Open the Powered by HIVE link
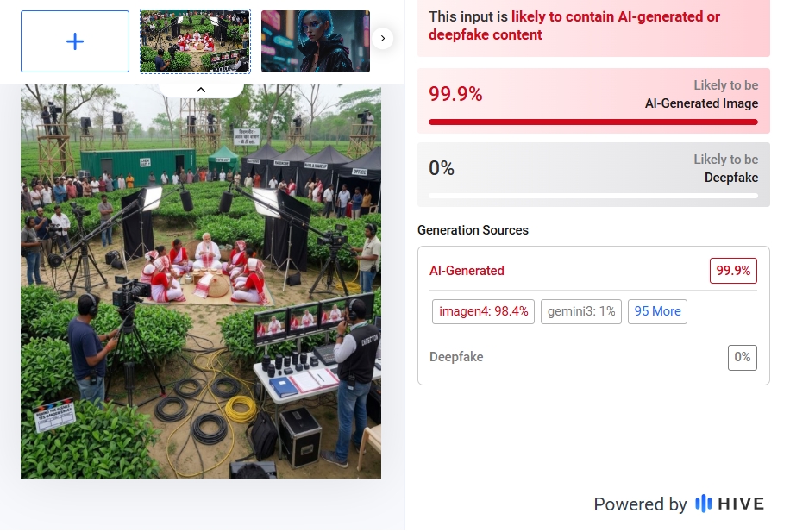Screen dimensions: 790x532 [x=679, y=504]
